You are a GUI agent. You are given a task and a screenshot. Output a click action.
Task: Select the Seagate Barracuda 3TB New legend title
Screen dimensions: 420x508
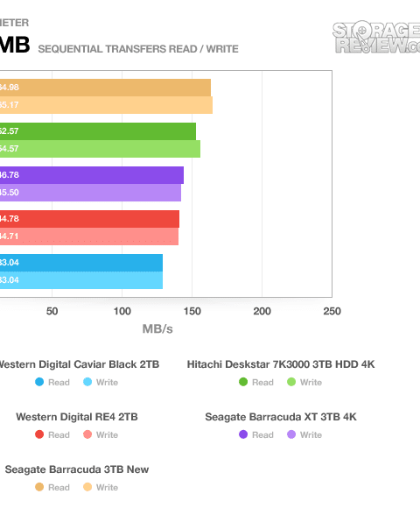77,469
